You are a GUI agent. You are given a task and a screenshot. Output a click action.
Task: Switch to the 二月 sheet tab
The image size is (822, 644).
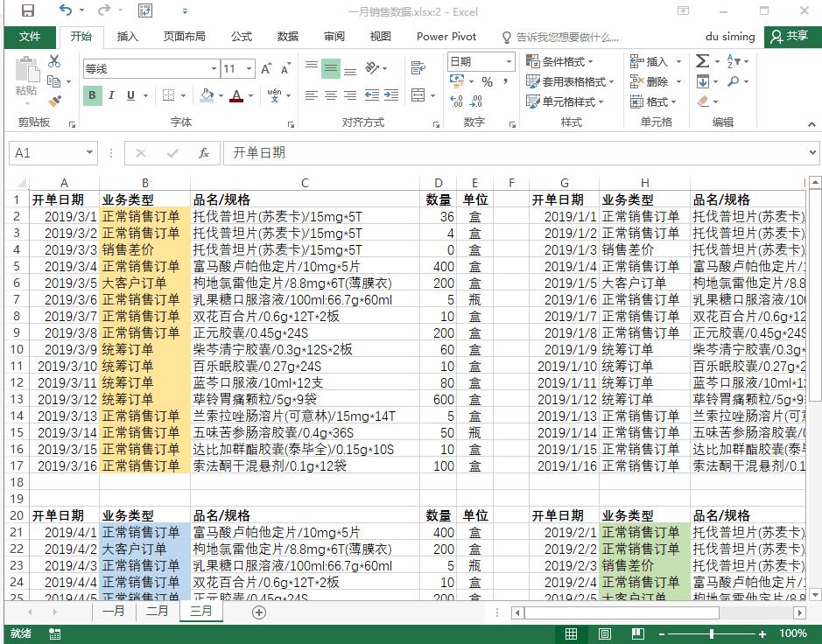coord(157,612)
